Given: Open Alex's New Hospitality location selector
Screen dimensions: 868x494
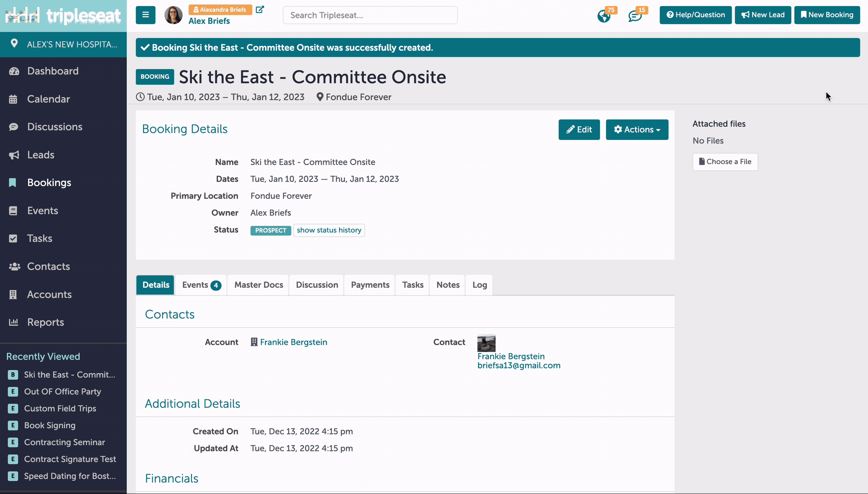Looking at the screenshot, I should coord(63,44).
